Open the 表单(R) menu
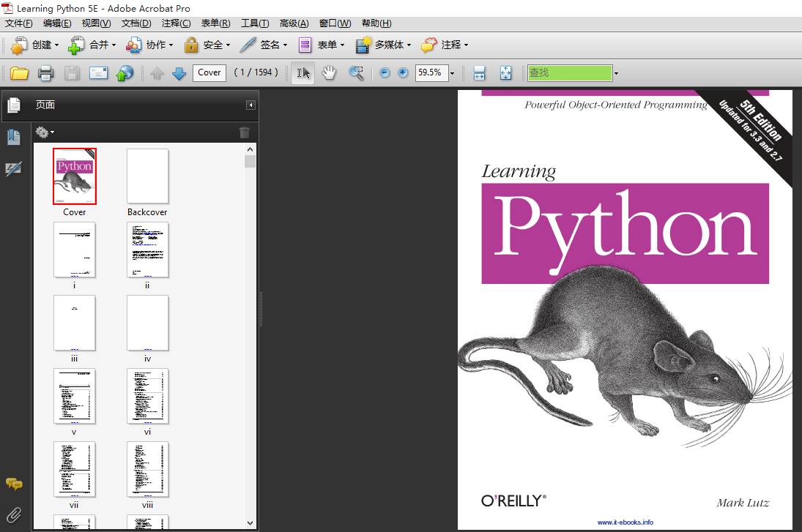 (215, 23)
